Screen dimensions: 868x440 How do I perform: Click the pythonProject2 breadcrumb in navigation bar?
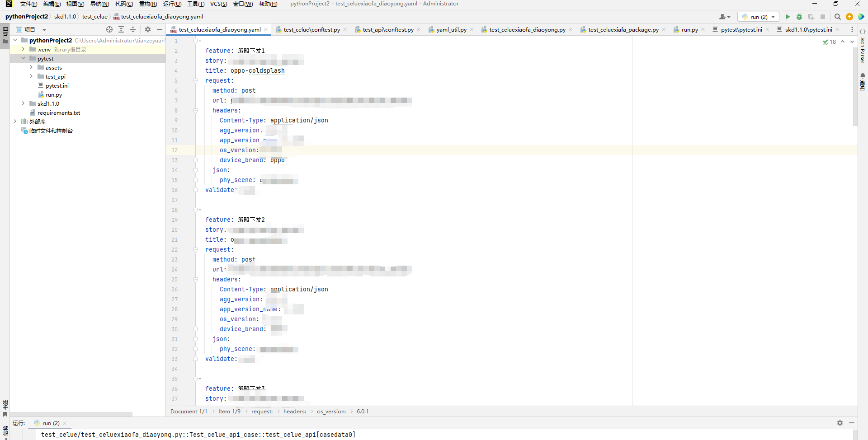[x=26, y=17]
